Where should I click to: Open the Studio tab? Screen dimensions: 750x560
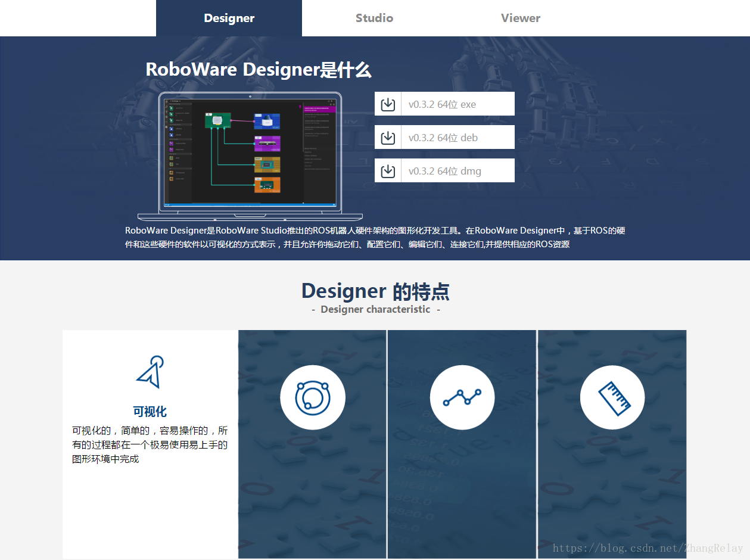click(374, 18)
